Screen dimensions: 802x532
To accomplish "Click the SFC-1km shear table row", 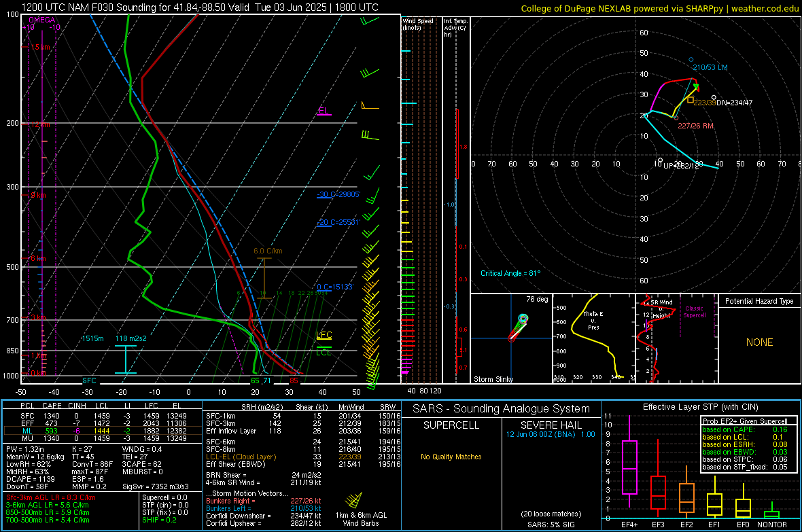I will (303, 416).
